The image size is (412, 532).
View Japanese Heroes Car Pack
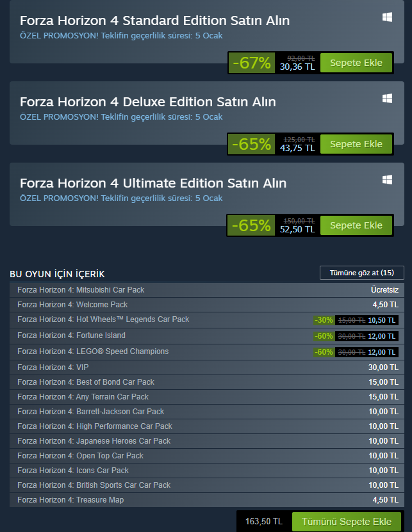tap(94, 441)
